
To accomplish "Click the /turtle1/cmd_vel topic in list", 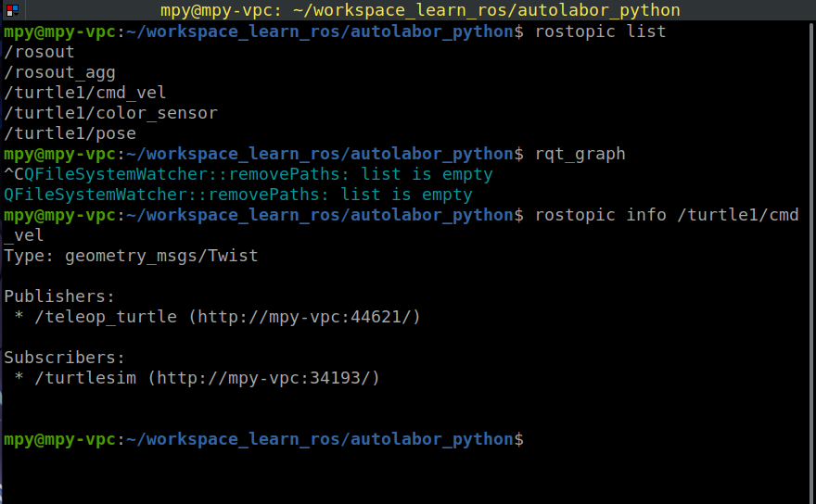I will point(85,93).
